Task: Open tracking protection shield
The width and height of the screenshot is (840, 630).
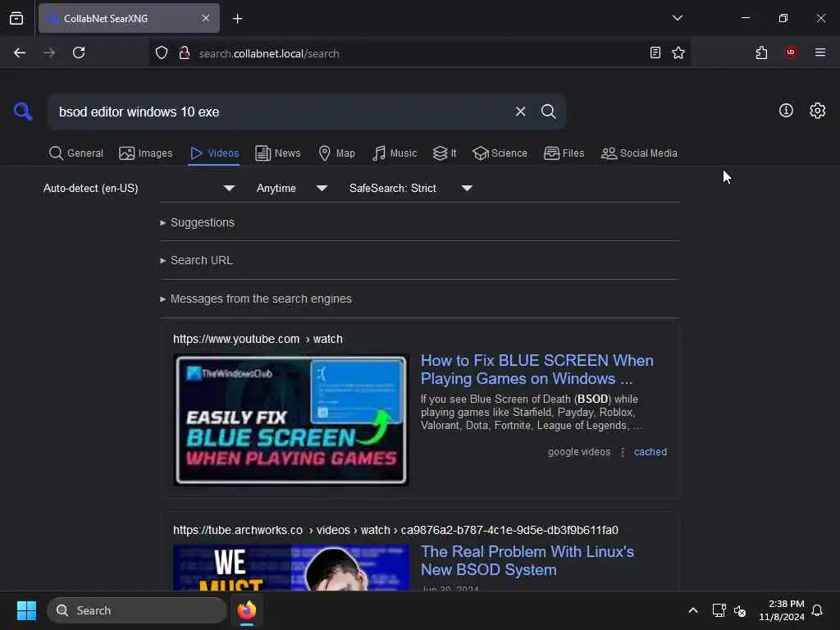Action: [x=162, y=53]
